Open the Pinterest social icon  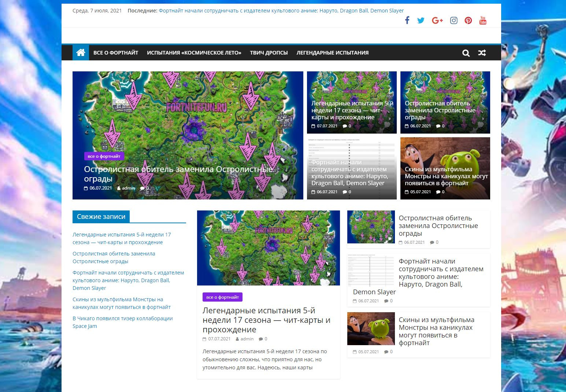pyautogui.click(x=468, y=20)
